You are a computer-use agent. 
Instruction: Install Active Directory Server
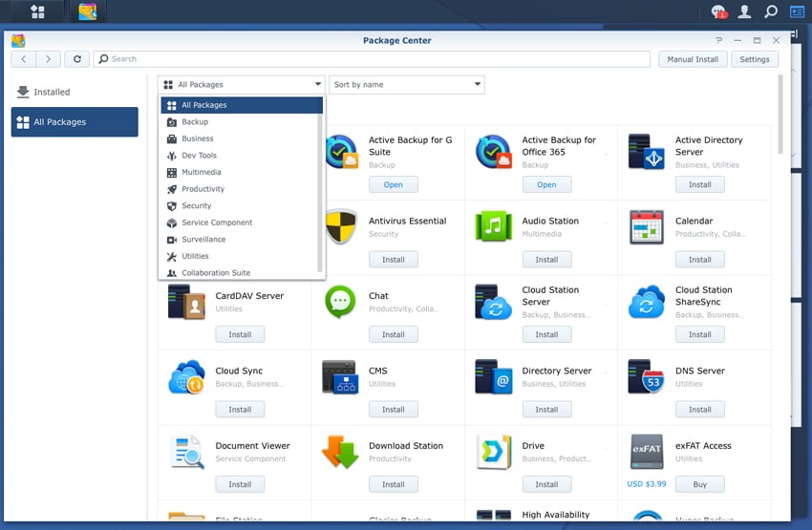point(699,184)
